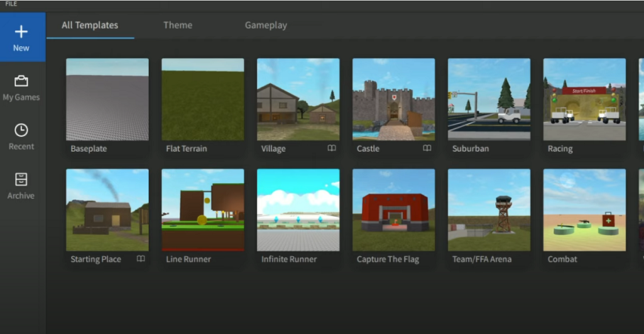Open the Recent clock icon
This screenshot has width=644, height=334.
pyautogui.click(x=21, y=130)
